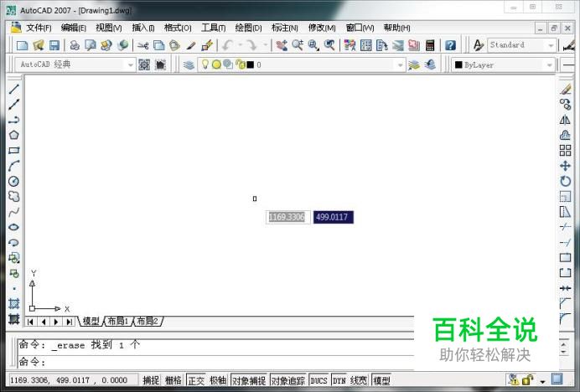Click the Help question mark icon
580x392 pixels.
(450, 45)
